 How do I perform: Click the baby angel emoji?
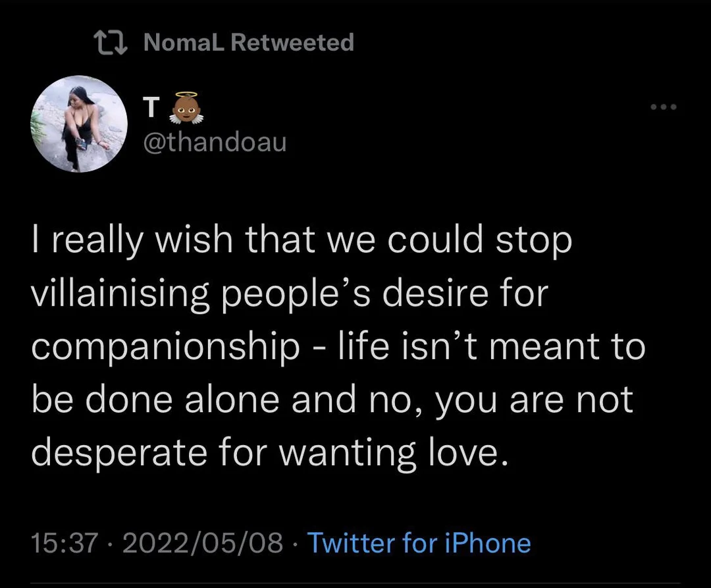[x=187, y=109]
